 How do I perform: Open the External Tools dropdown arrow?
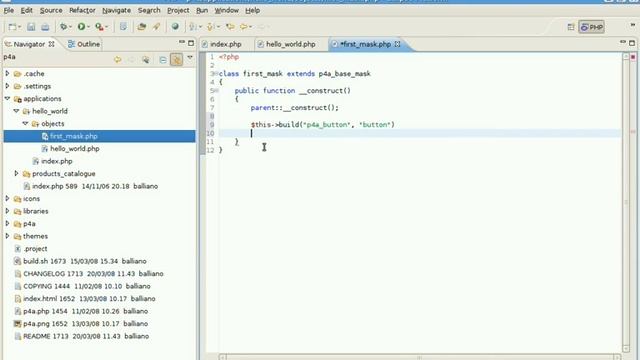pyautogui.click(x=107, y=27)
